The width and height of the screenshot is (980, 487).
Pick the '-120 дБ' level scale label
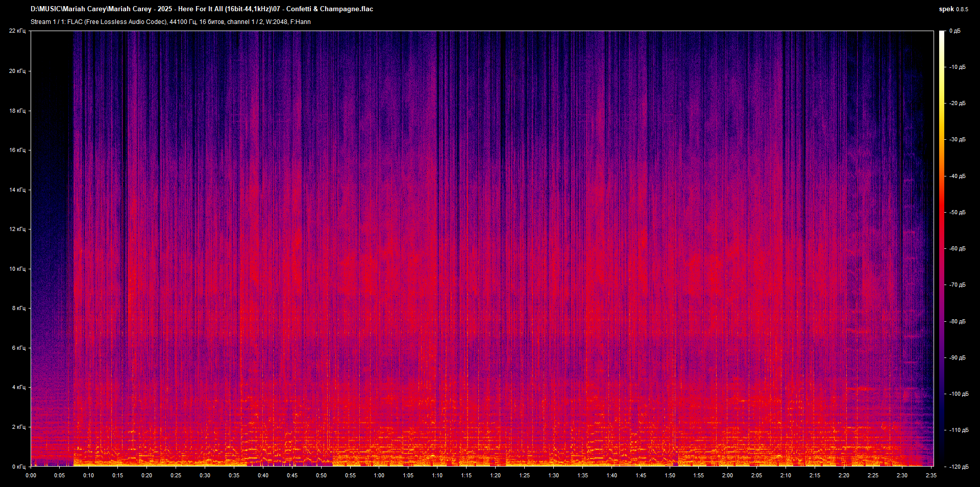click(x=959, y=467)
